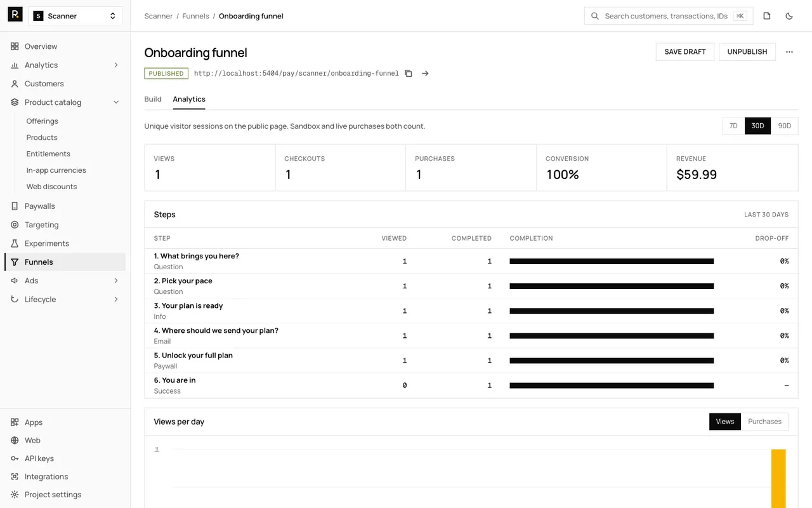The image size is (812, 508).
Task: Click the Apps grid icon
Action: click(x=15, y=422)
